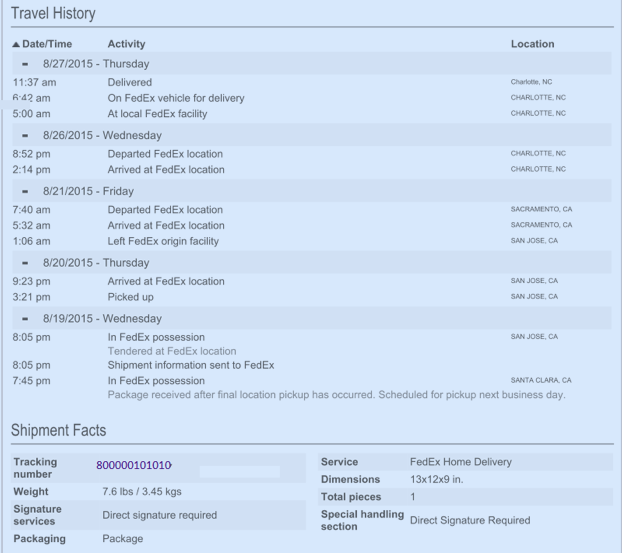This screenshot has height=553, width=622.
Task: Click the Travel History heading
Action: [x=53, y=13]
